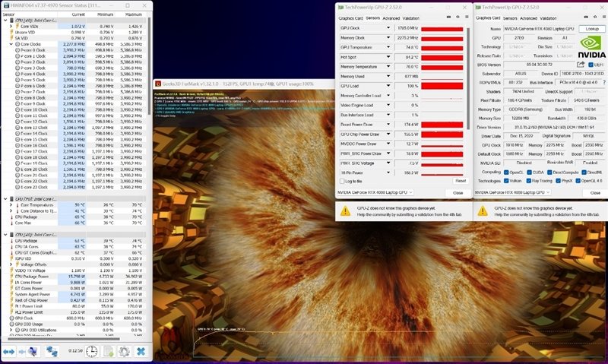Open Validation tab in GPU-Z Graphics Card window
This screenshot has width=608, height=364.
click(548, 18)
